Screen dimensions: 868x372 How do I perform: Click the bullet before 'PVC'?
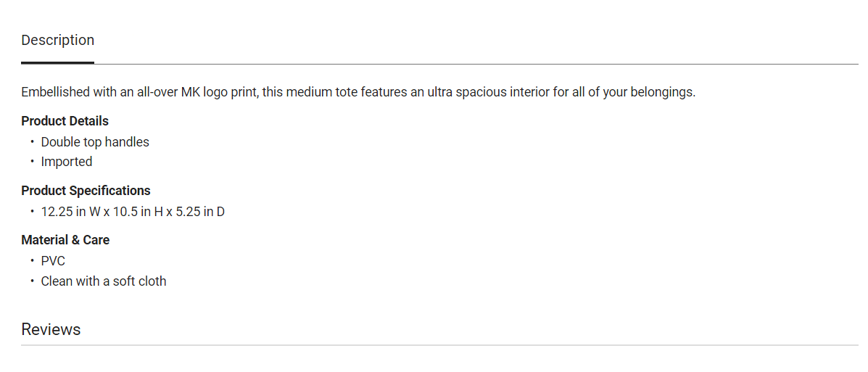tap(32, 261)
